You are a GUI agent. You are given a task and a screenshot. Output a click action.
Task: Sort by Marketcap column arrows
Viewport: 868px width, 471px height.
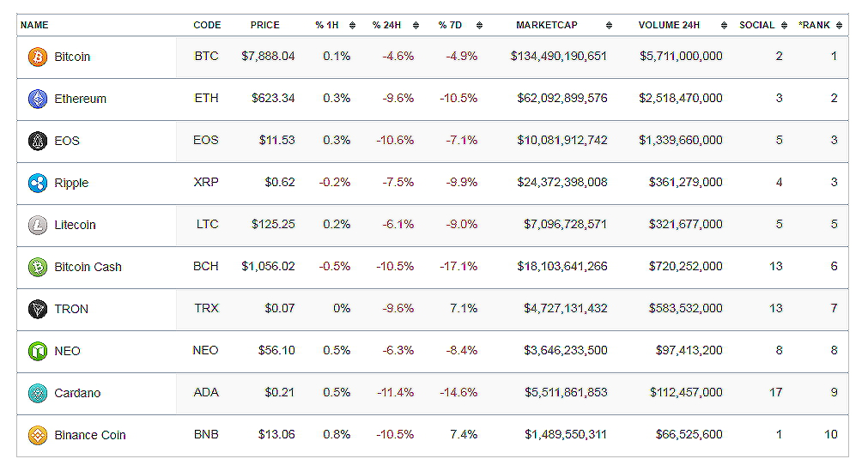point(609,26)
